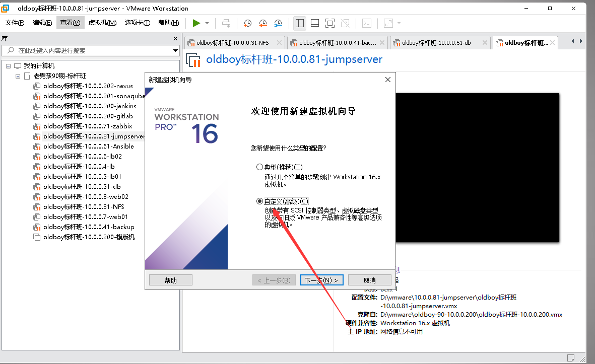Viewport: 595px width, 364px height.
Task: Open the 帮助(H) menu
Action: coord(168,23)
